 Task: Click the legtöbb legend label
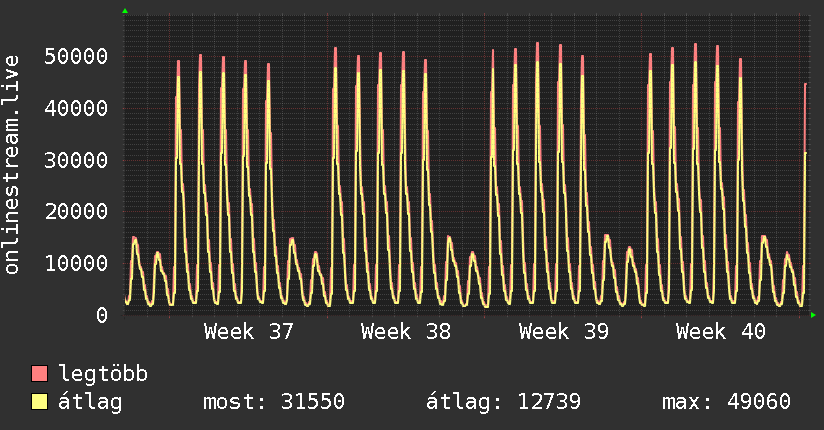[103, 374]
